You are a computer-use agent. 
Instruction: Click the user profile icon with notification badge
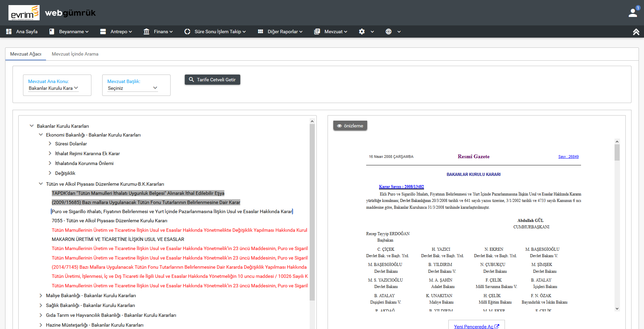(633, 13)
